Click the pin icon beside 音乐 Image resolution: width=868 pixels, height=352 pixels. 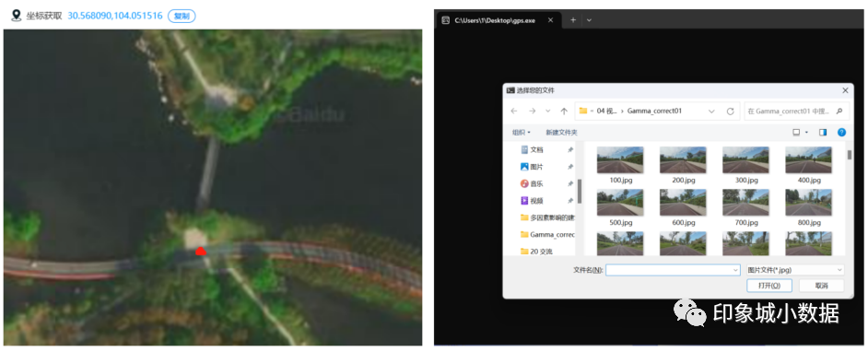570,183
